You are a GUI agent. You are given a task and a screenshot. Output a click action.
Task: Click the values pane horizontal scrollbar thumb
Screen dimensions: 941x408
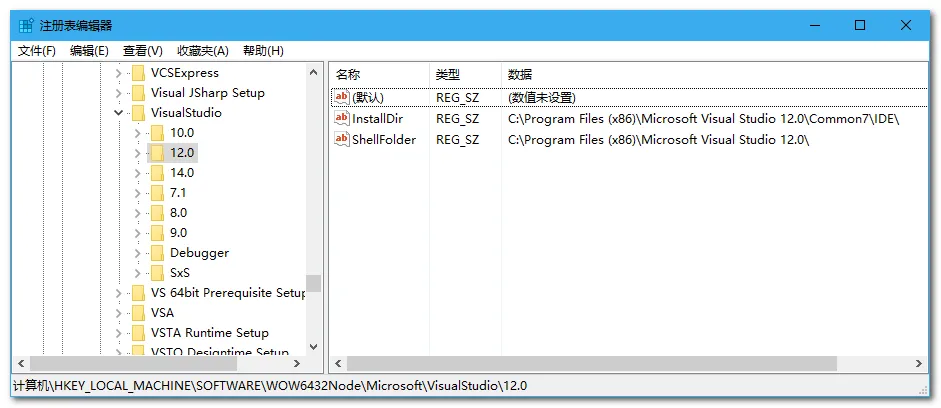(x=592, y=364)
